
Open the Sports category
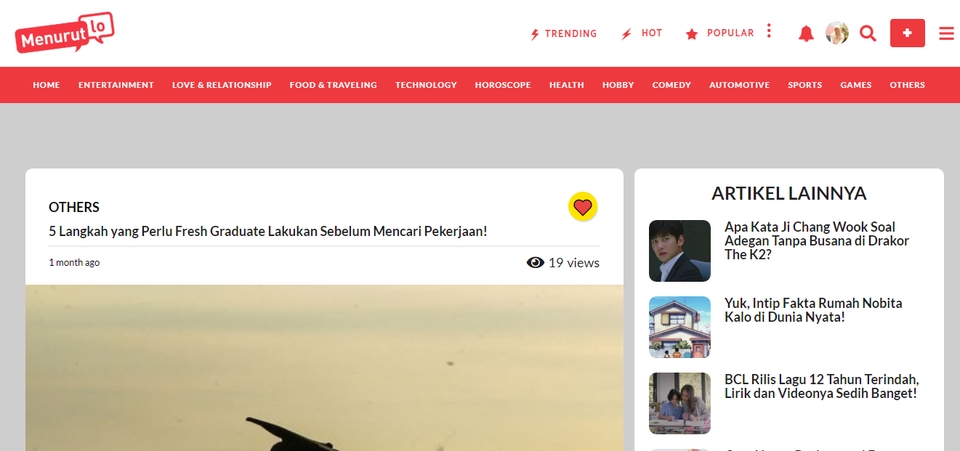[x=805, y=85]
